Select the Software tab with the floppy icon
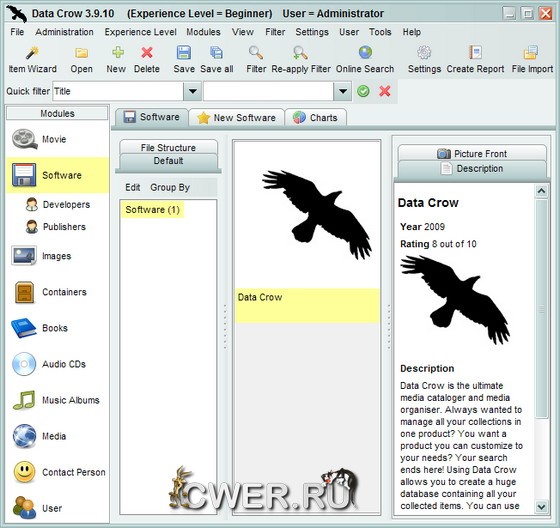The width and height of the screenshot is (560, 528). (x=151, y=117)
